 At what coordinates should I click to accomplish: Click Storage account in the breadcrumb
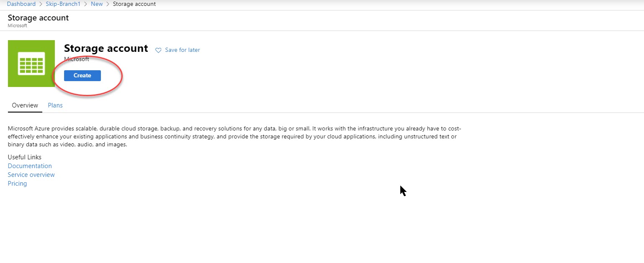click(x=134, y=4)
